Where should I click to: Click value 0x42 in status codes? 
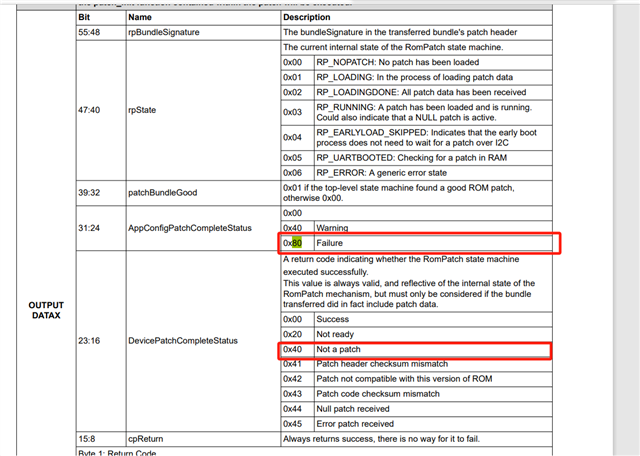[x=293, y=379]
